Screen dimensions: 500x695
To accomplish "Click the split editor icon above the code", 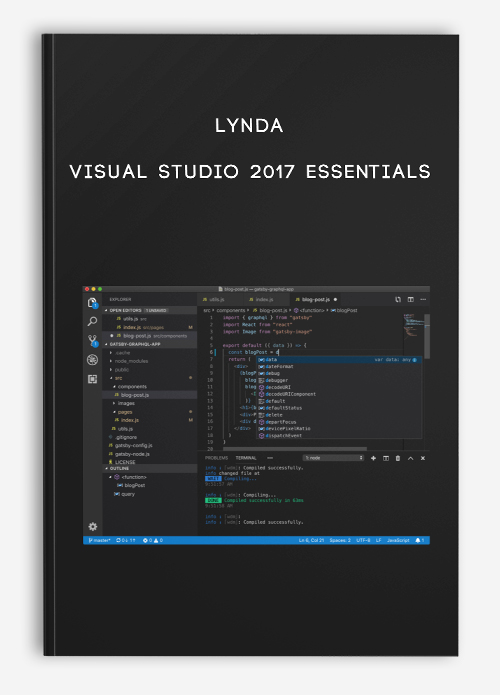I will 411,300.
